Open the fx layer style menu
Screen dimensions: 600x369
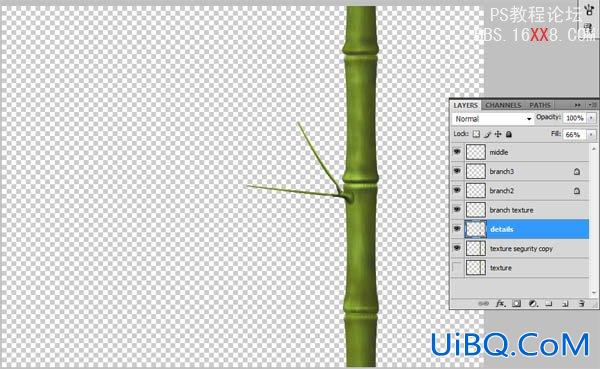pos(501,304)
